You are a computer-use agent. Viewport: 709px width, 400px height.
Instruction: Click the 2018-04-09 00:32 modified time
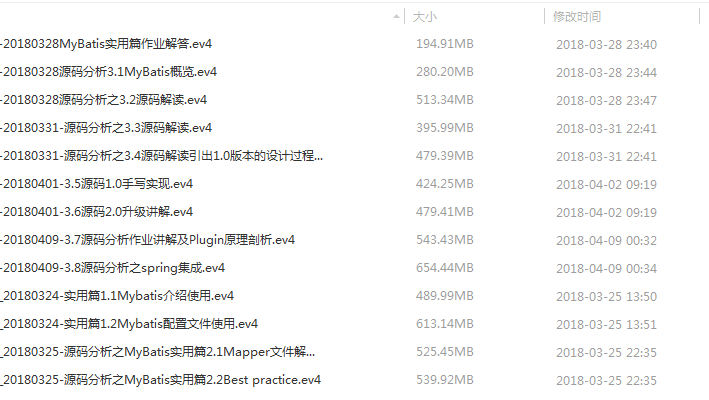click(606, 240)
